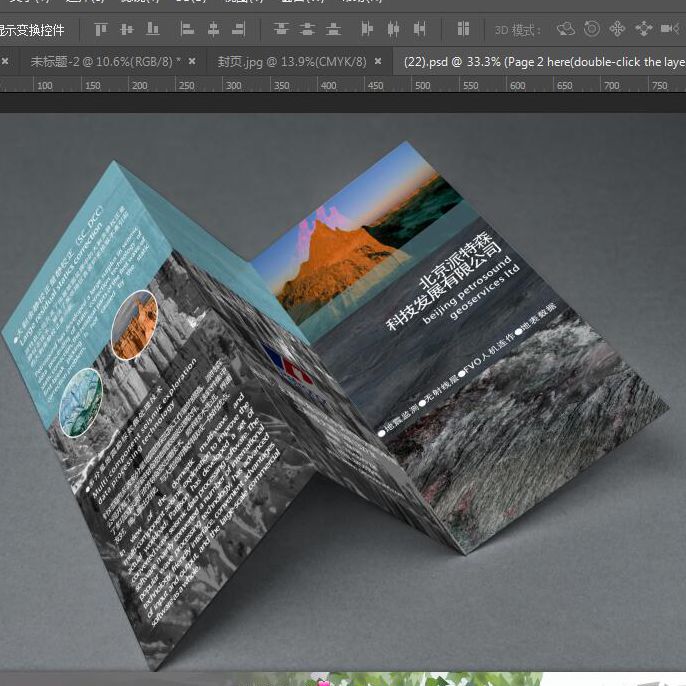This screenshot has height=686, width=686.
Task: Select the 3D zoom camera mode icon
Action: 669,29
